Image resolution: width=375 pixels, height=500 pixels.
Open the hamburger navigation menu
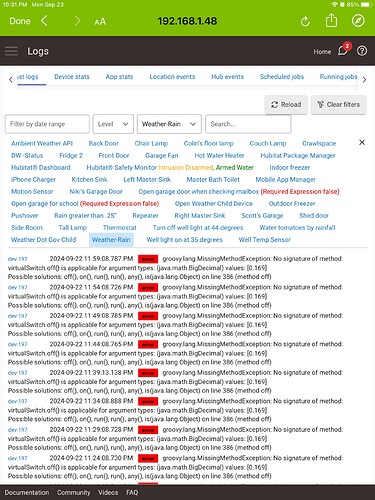pyautogui.click(x=11, y=51)
